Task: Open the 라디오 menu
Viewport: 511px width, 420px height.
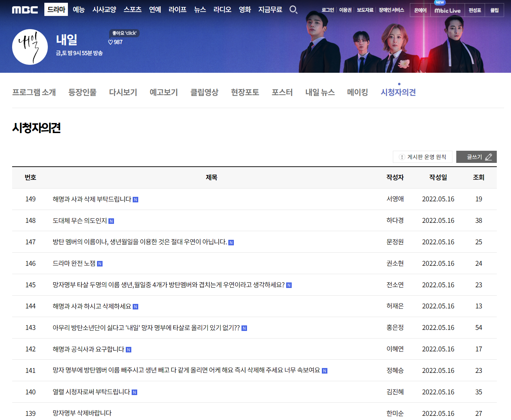Action: (222, 9)
